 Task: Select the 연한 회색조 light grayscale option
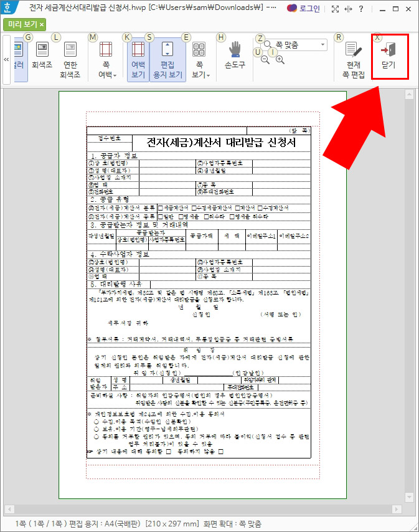pos(70,60)
